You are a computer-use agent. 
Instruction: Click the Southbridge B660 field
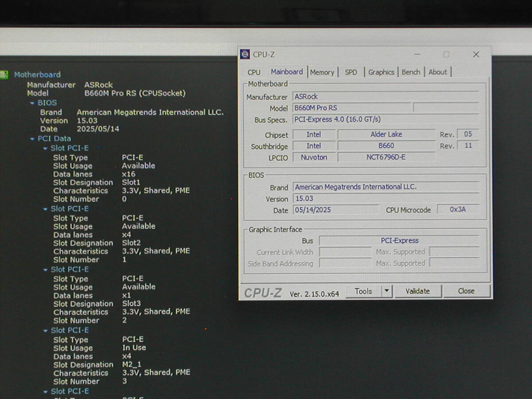click(386, 146)
